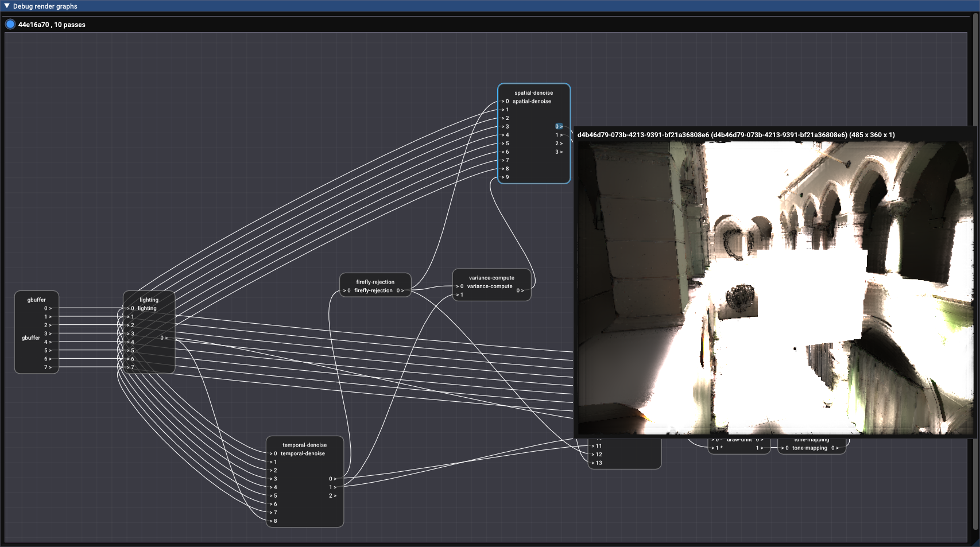The image size is (980, 547).
Task: Click temporal-denoise input pin 0
Action: [x=273, y=453]
